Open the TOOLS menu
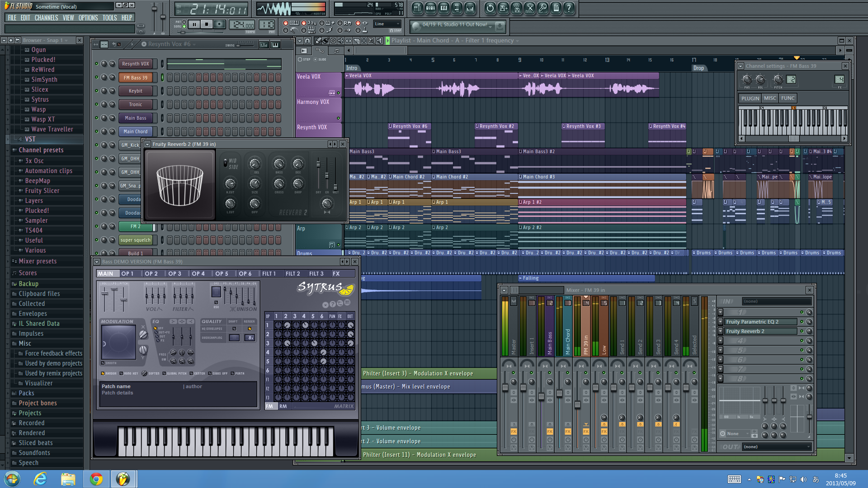Viewport: 868px width, 488px height. point(109,18)
